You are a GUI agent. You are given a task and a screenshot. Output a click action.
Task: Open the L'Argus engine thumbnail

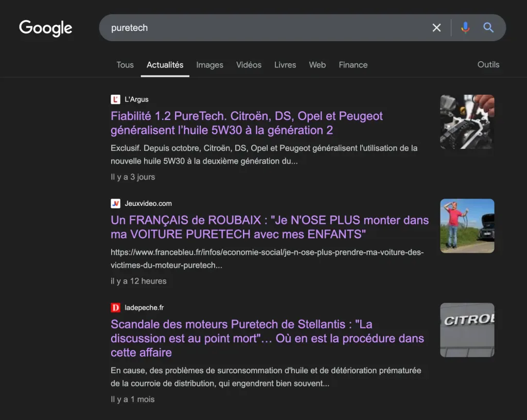[x=467, y=121]
